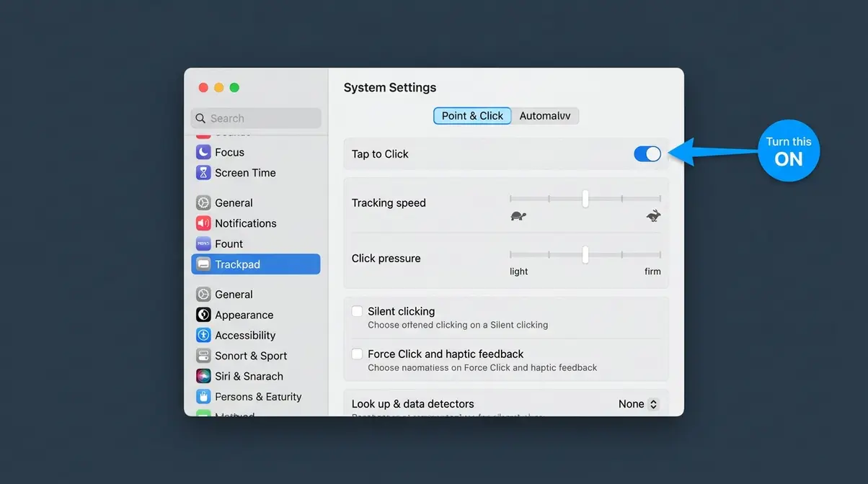Open the Focus moon icon

(203, 152)
